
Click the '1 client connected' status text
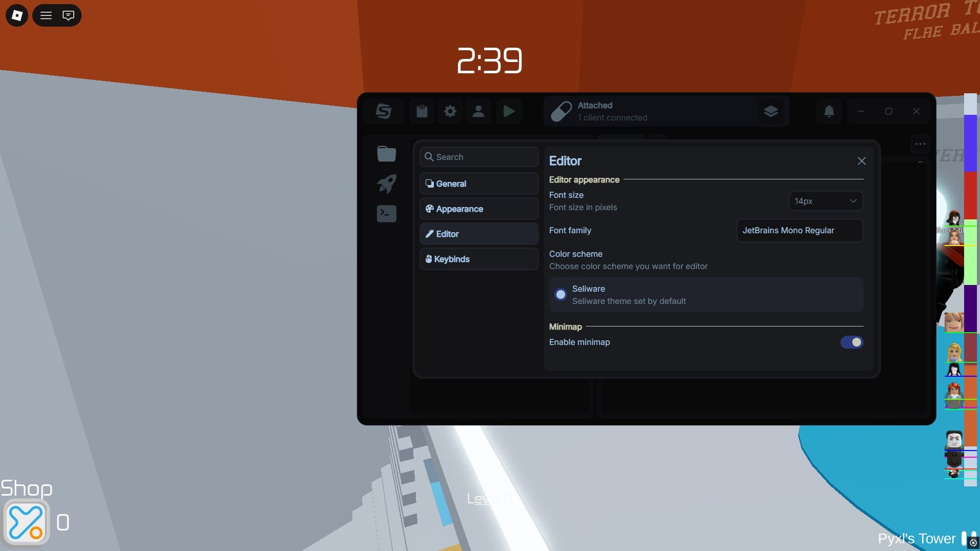tap(612, 118)
